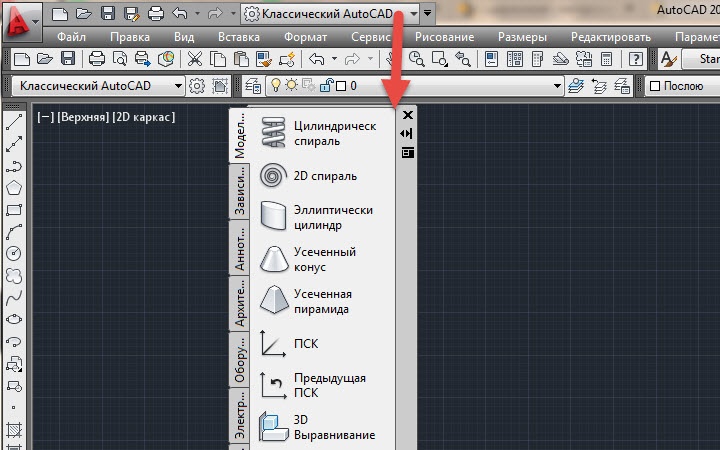Close the tool palette with X
720x450 pixels.
tap(407, 115)
